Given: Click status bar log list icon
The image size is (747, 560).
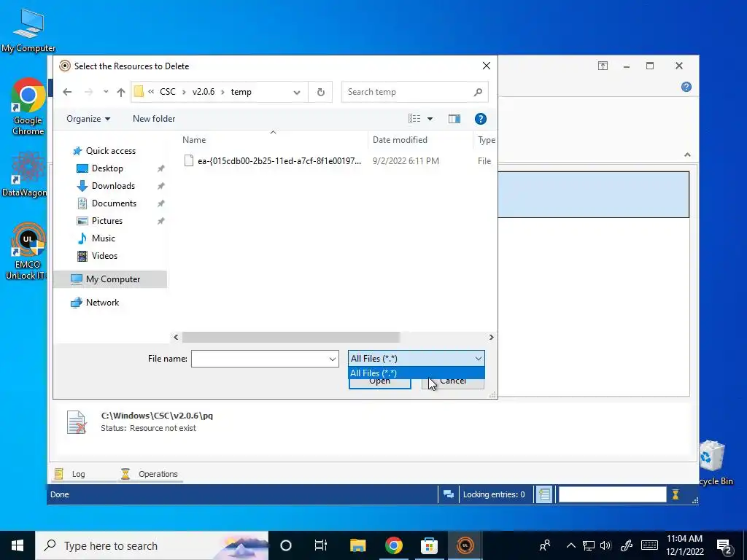Looking at the screenshot, I should click(x=544, y=494).
